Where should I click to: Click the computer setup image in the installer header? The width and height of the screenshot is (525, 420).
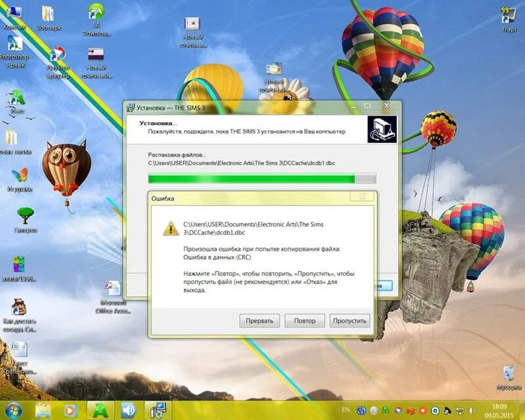click(382, 129)
